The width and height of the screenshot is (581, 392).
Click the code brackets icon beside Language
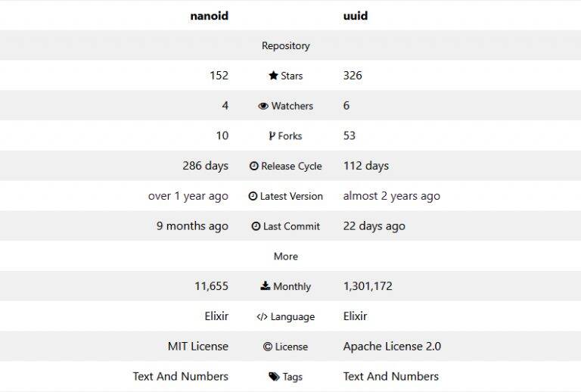coord(262,317)
